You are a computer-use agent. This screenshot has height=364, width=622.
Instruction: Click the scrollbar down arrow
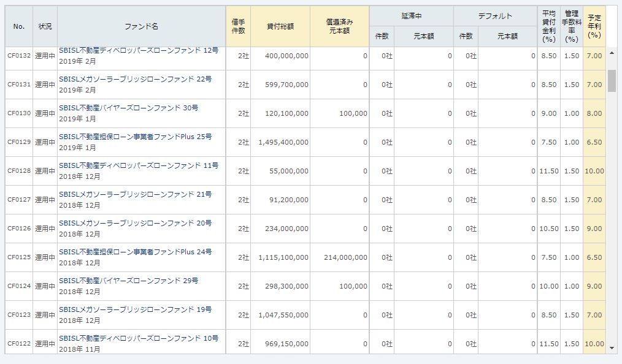612,348
